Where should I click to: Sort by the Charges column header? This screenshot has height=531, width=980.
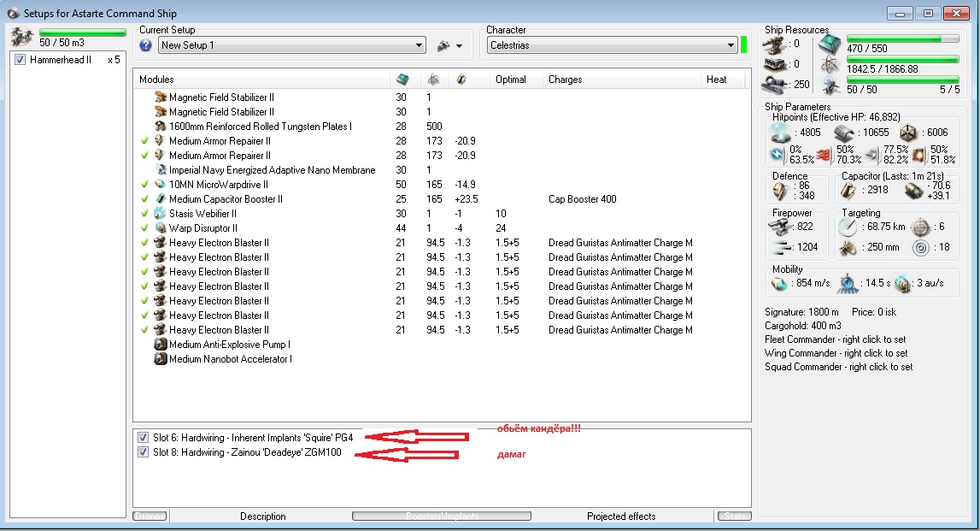(x=621, y=80)
